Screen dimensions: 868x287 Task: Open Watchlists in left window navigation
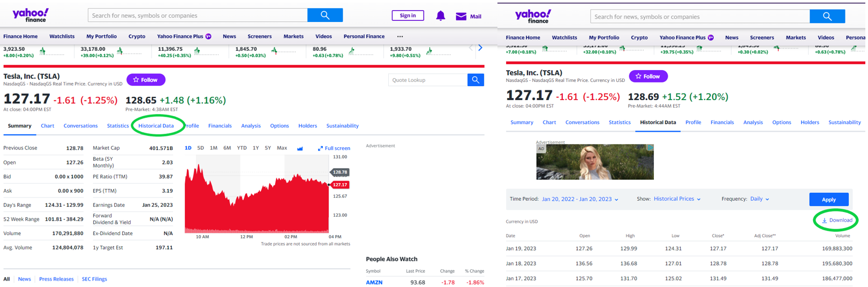click(x=62, y=36)
